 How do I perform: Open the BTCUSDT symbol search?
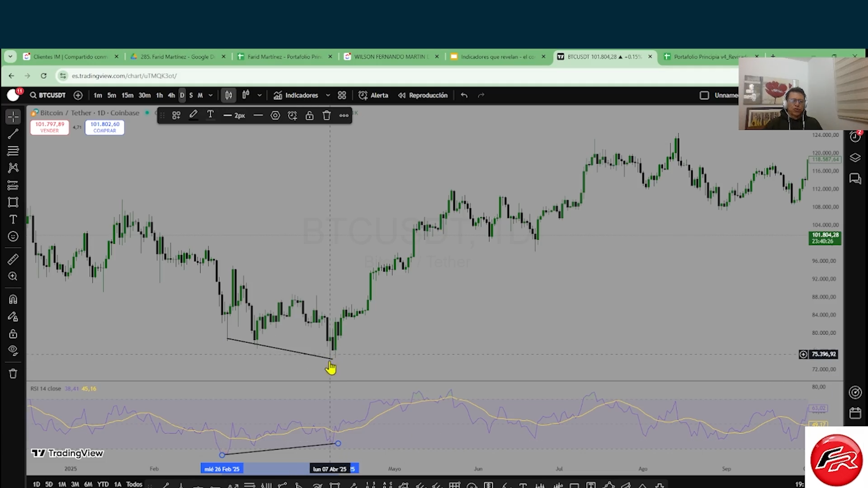(x=48, y=95)
